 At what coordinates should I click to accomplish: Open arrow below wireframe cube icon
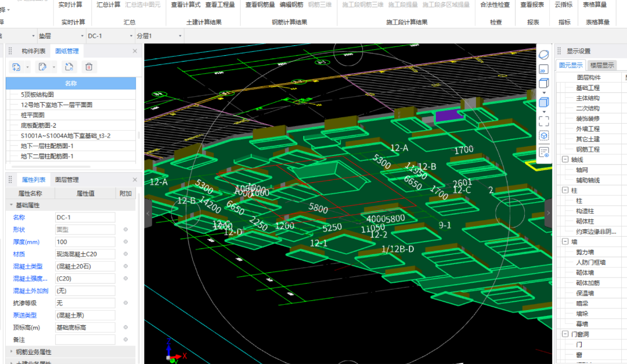[544, 93]
